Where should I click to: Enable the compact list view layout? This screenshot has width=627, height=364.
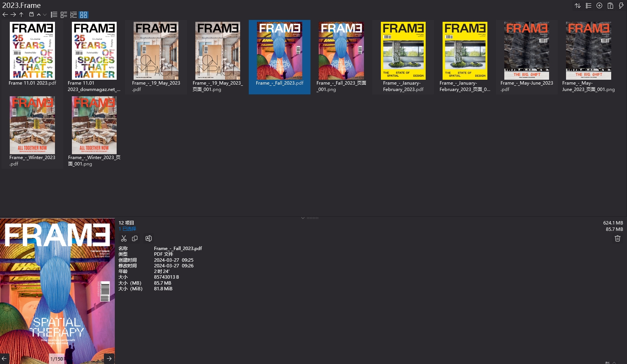[x=64, y=15]
